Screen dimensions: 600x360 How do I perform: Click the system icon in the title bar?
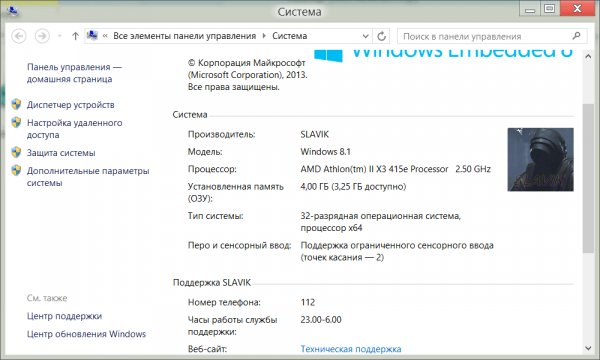click(13, 11)
